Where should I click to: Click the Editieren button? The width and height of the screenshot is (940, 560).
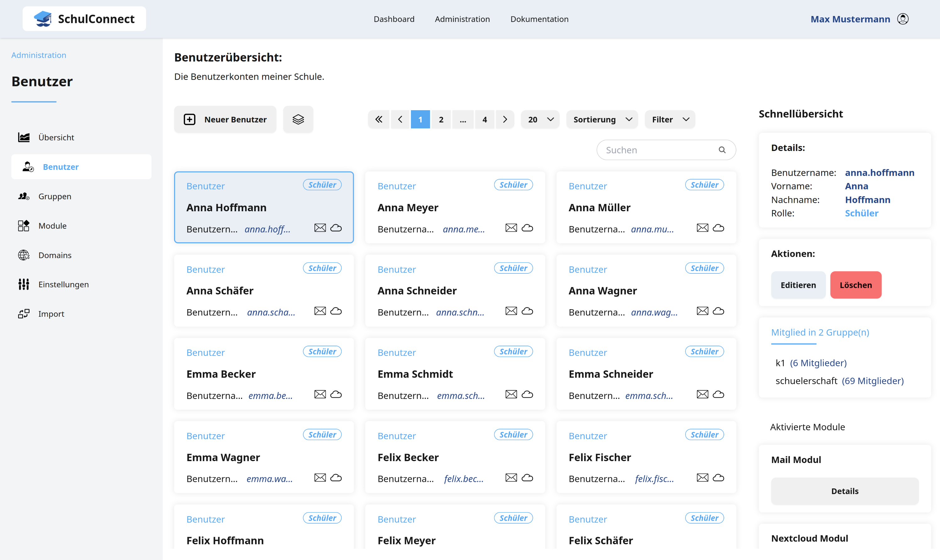point(798,285)
